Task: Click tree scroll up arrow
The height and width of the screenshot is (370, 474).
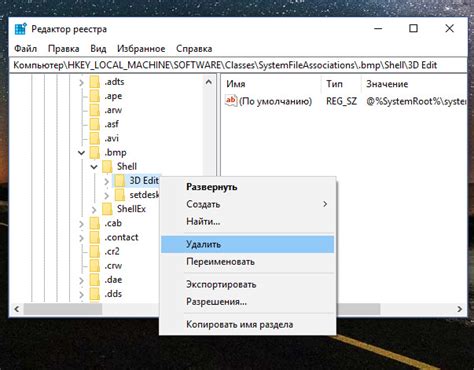Action: pyautogui.click(x=209, y=82)
